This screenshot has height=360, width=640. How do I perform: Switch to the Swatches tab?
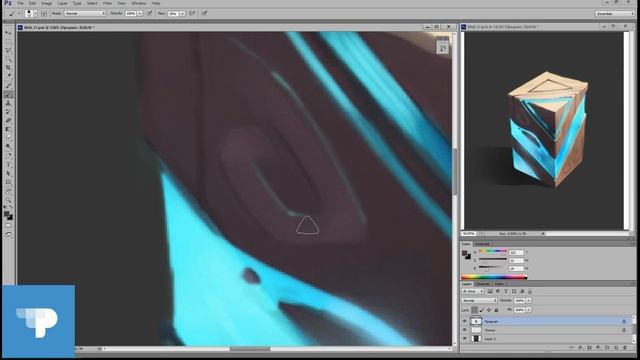482,244
